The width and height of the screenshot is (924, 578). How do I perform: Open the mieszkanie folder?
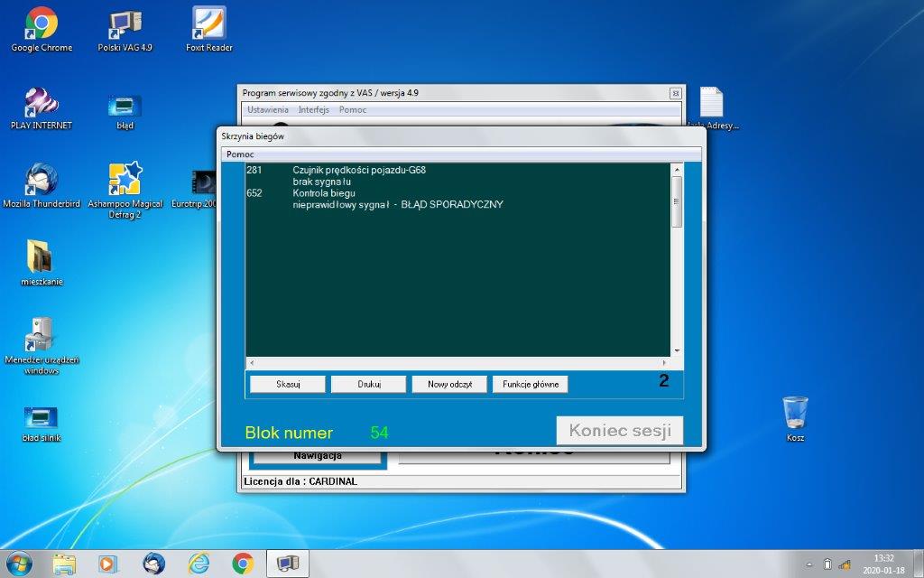pyautogui.click(x=42, y=258)
